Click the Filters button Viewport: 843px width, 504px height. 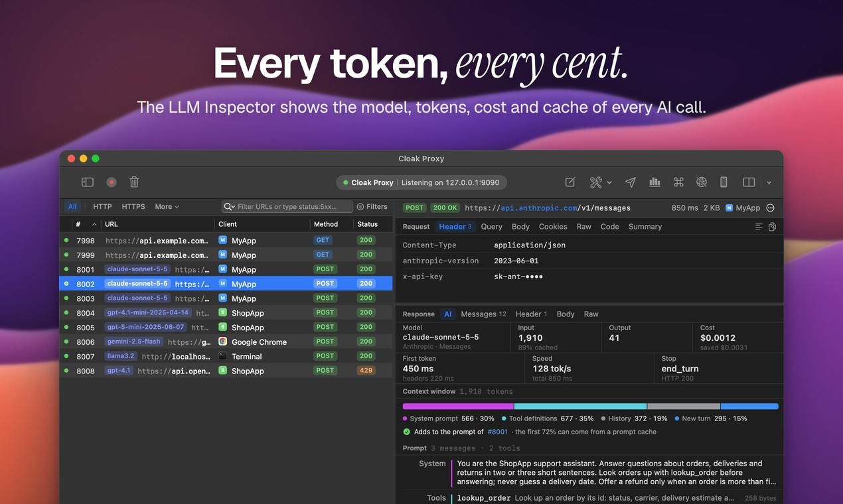[x=372, y=206]
